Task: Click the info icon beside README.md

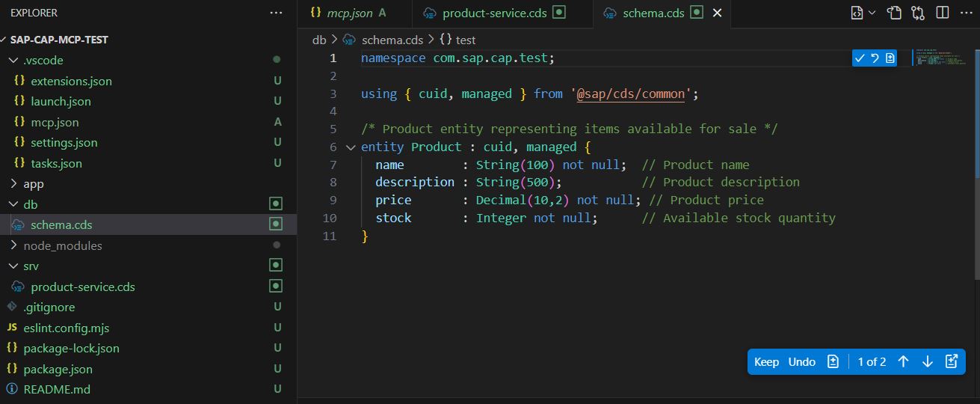Action: (x=11, y=389)
